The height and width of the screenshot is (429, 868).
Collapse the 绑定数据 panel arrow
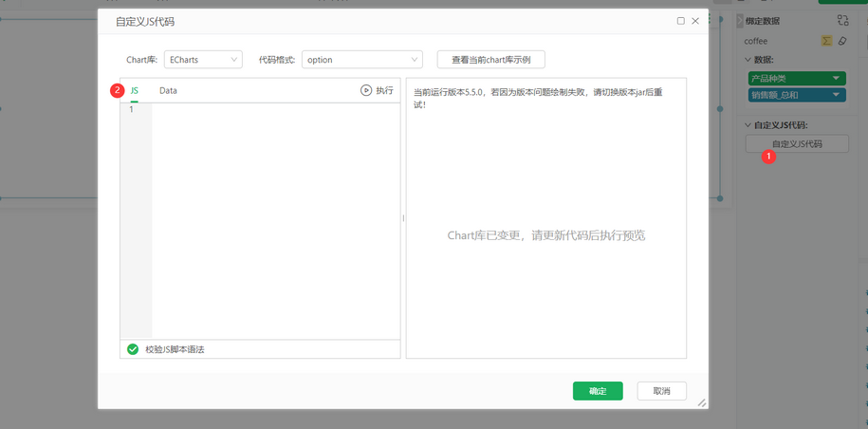[x=740, y=21]
